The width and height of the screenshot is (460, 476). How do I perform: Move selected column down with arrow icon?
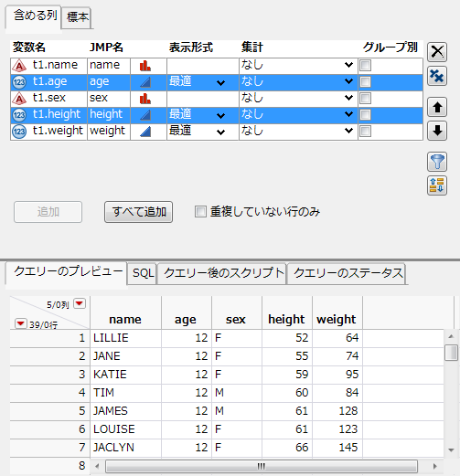point(437,131)
